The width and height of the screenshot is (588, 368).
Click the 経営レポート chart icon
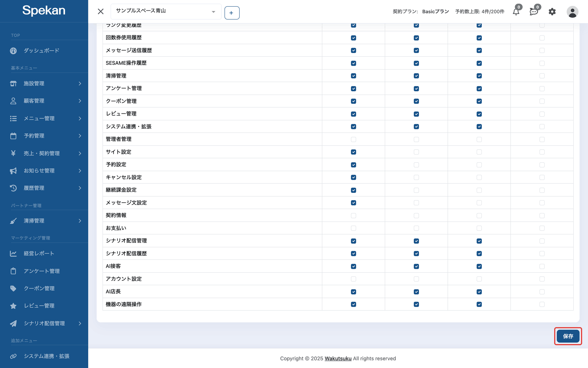[13, 254]
